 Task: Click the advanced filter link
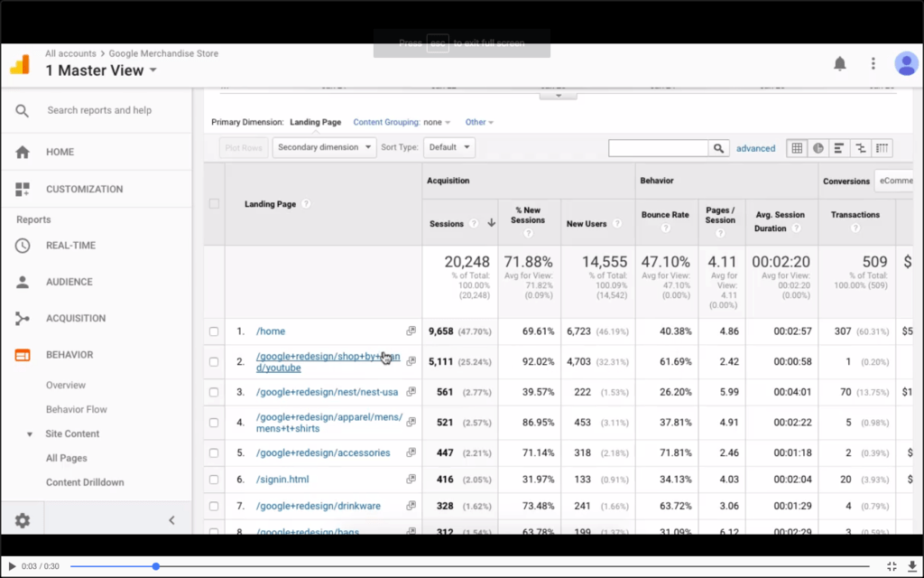(x=755, y=148)
